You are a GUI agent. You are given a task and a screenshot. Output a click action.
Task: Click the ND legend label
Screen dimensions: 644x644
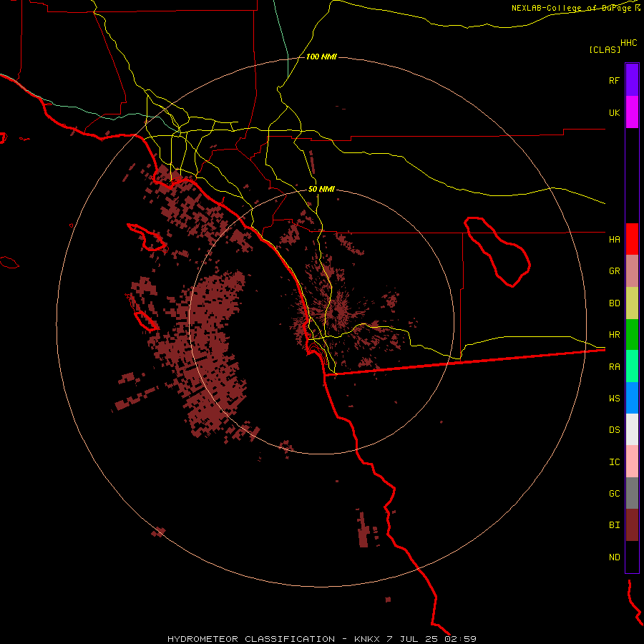pyautogui.click(x=614, y=557)
